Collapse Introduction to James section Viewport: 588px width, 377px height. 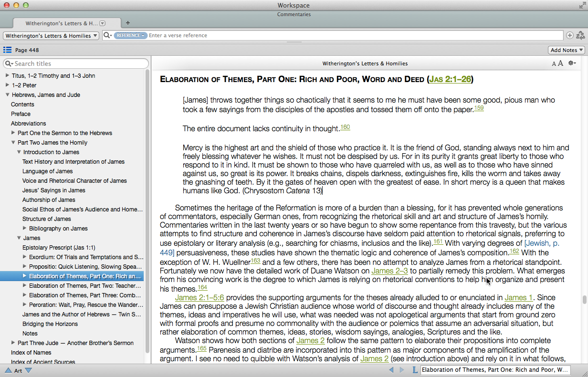pos(19,152)
